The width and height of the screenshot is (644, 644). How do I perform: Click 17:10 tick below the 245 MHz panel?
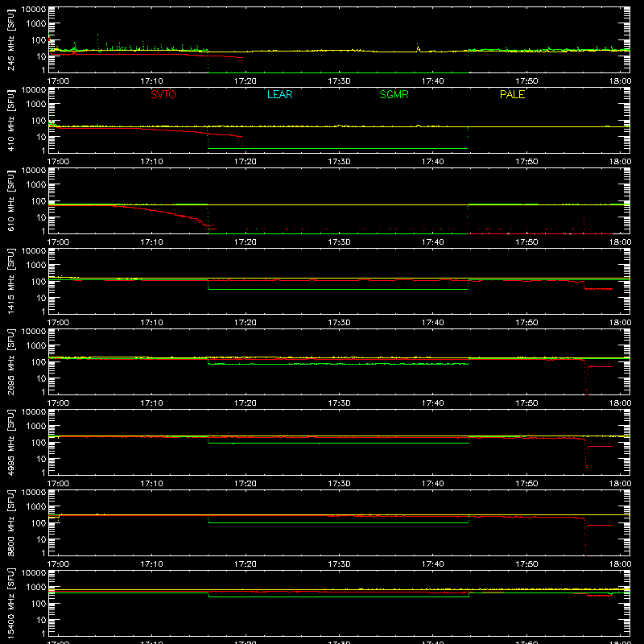coord(151,81)
